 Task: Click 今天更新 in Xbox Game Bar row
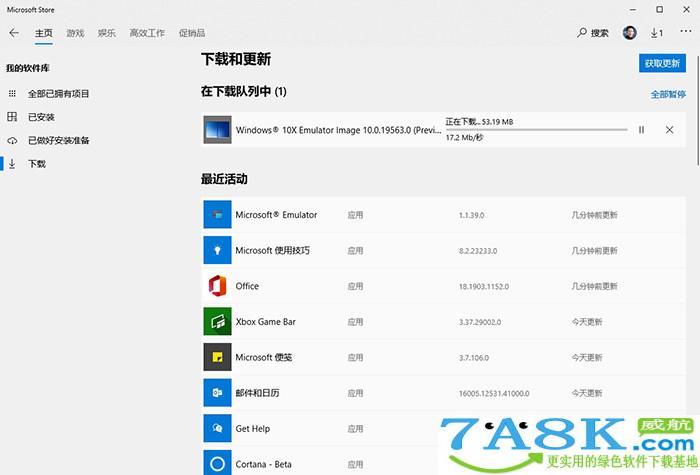pyautogui.click(x=587, y=322)
